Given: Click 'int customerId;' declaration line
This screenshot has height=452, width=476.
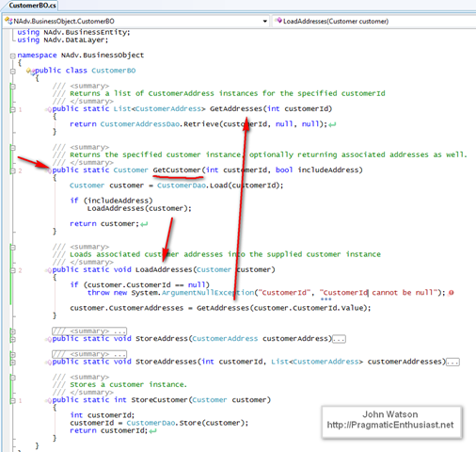Looking at the screenshot, I should pos(103,415).
